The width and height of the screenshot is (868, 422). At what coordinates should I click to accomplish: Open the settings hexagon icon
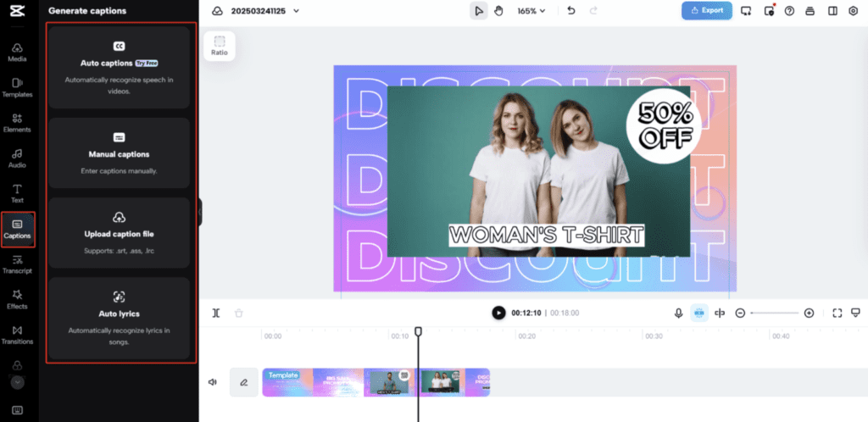pyautogui.click(x=853, y=10)
